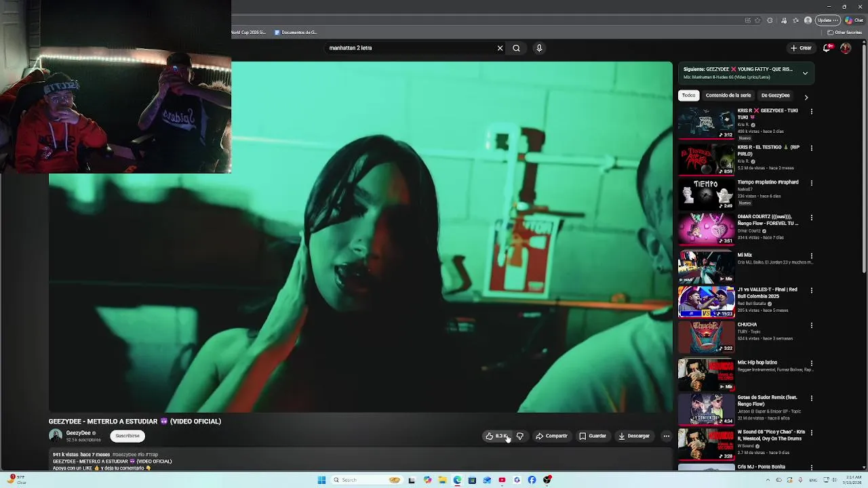Subscribe to GeezyDee with Suscribirse
This screenshot has height=488, width=868.
coord(127,436)
